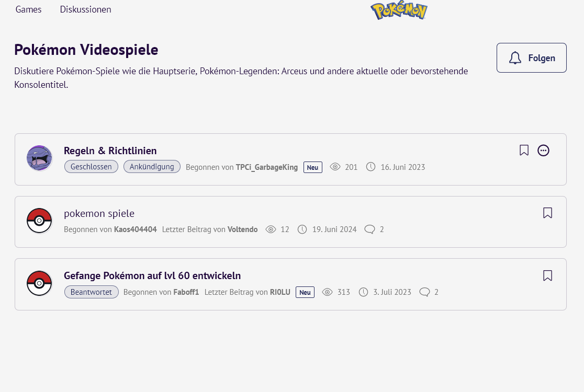Image resolution: width=584 pixels, height=392 pixels.
Task: Open the Games menu
Action: click(29, 9)
